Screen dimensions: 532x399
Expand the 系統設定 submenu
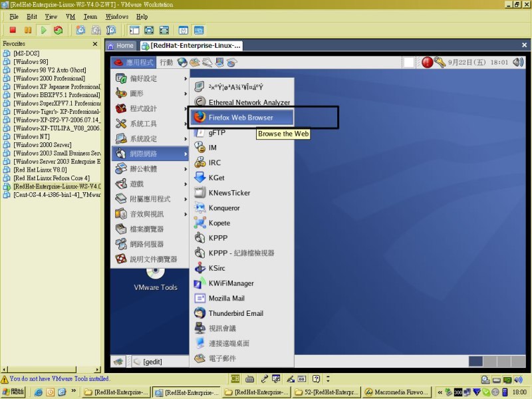150,138
